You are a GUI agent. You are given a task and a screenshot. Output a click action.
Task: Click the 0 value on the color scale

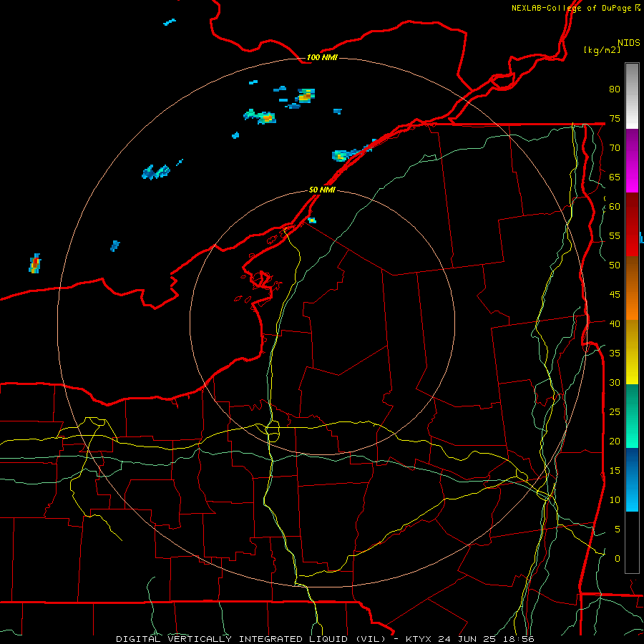[618, 559]
